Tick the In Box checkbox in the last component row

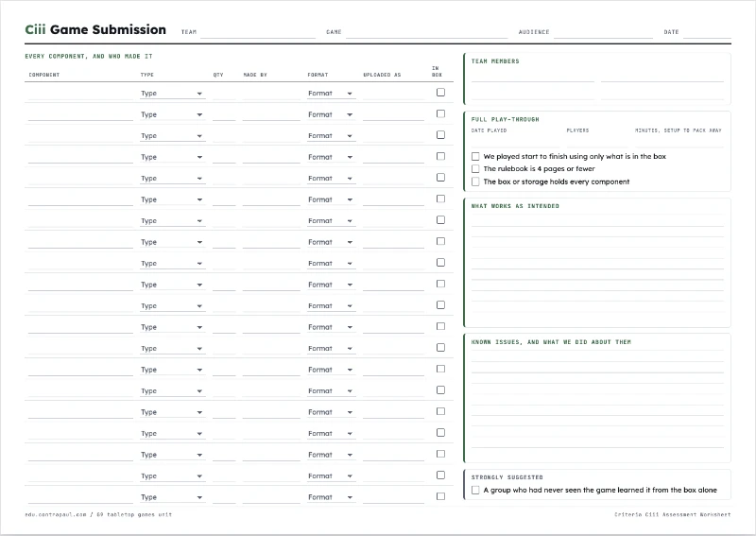pyautogui.click(x=440, y=496)
